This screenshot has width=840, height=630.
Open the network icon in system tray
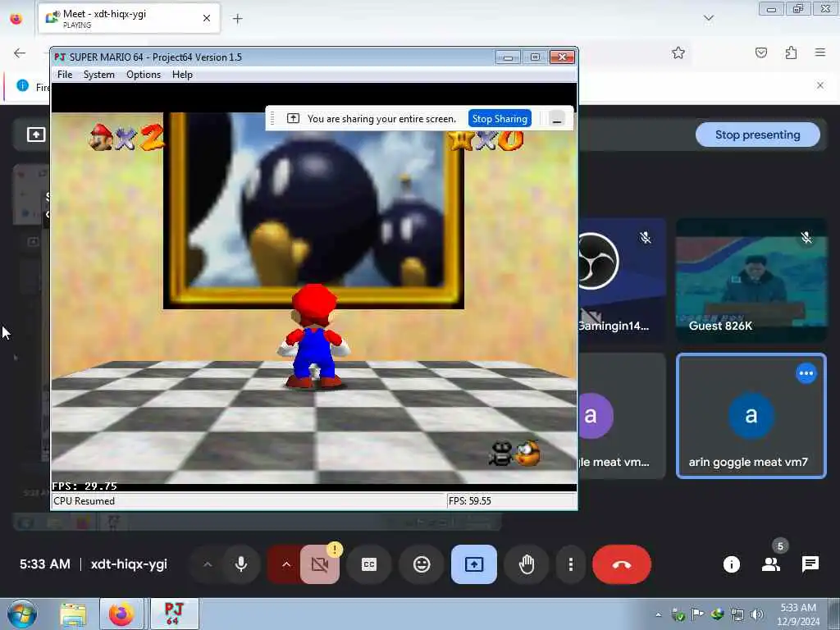[737, 614]
